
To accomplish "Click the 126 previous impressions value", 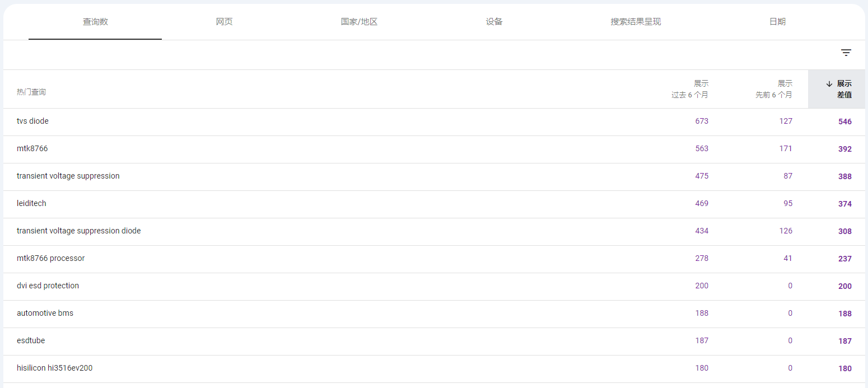I will click(x=786, y=231).
